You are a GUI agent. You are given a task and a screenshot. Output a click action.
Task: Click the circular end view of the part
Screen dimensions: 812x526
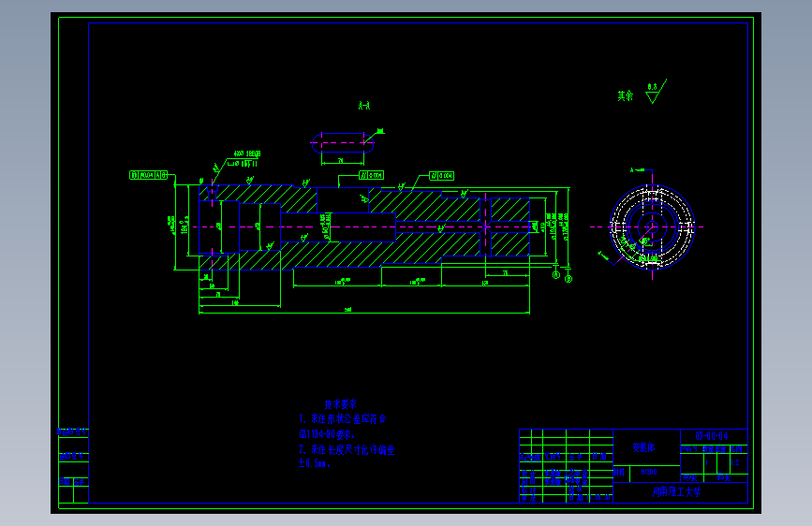point(652,226)
